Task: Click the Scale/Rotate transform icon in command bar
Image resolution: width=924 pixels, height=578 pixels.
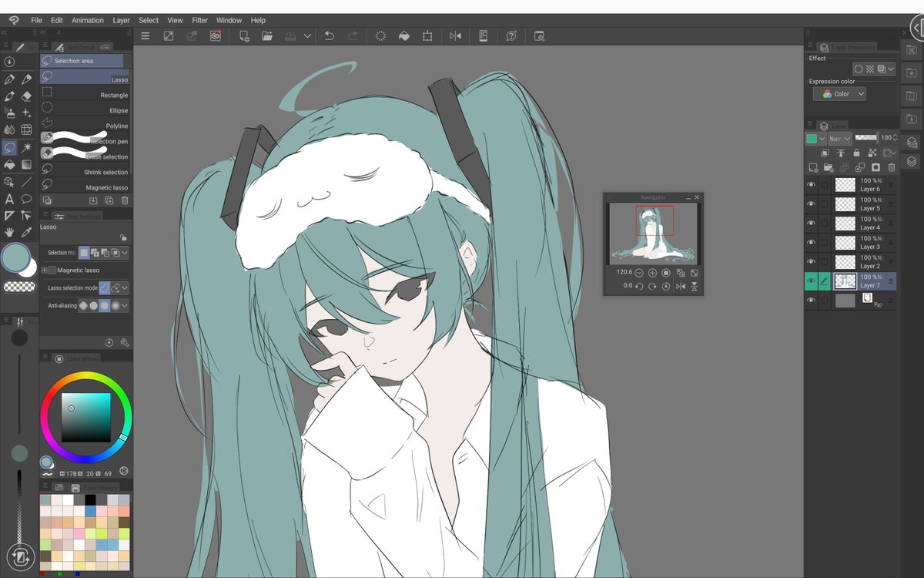Action: point(427,35)
